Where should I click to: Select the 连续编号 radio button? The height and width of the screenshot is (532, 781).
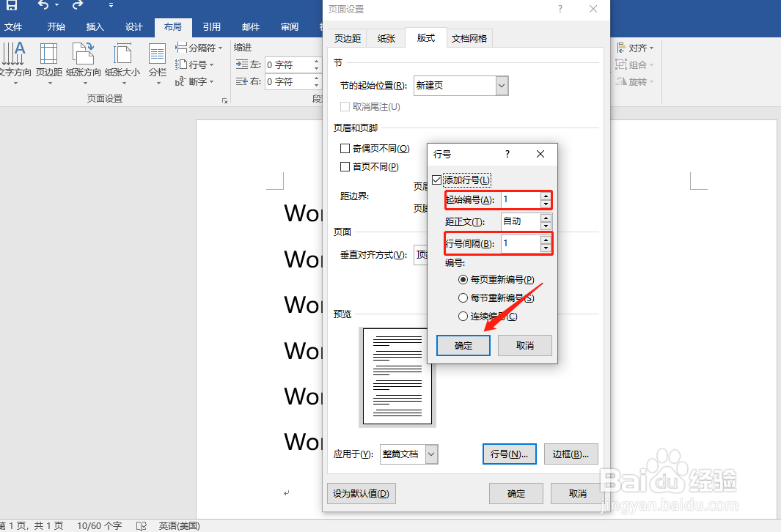[463, 317]
